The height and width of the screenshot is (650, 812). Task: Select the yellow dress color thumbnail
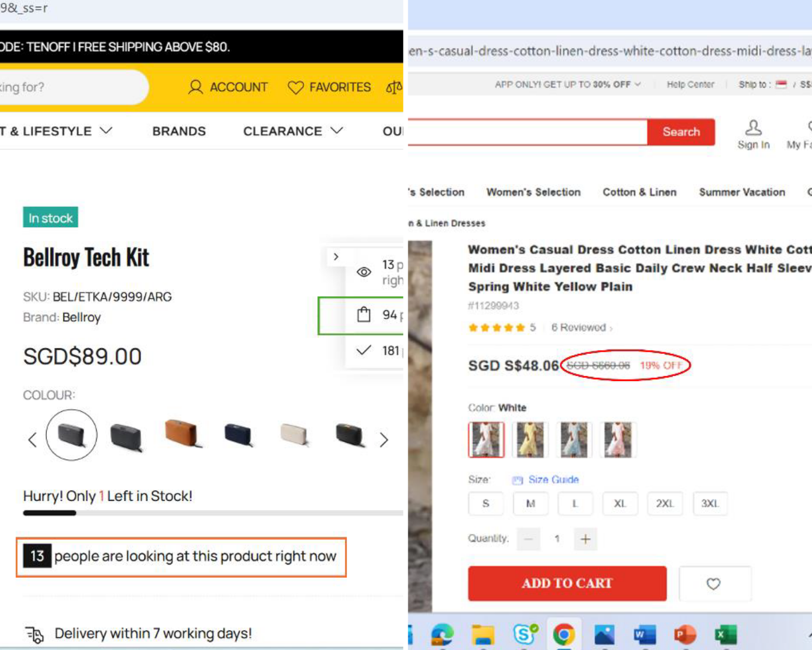click(530, 439)
